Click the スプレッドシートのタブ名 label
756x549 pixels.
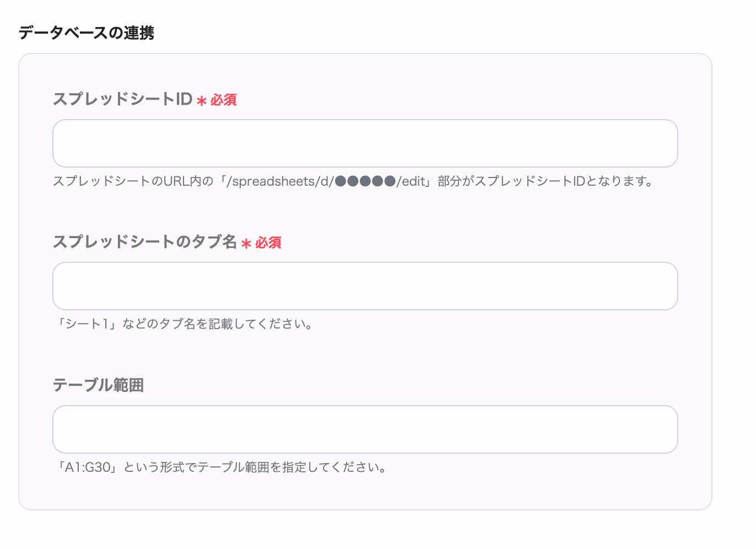click(145, 242)
